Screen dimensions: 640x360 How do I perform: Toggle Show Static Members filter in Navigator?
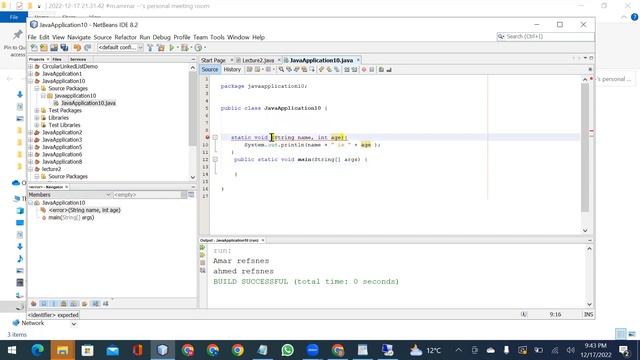[x=53, y=304]
